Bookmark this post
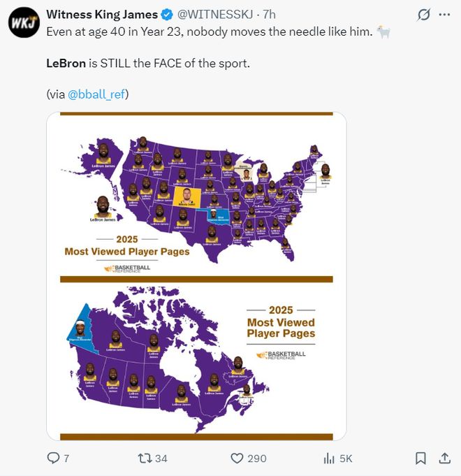 (420, 458)
